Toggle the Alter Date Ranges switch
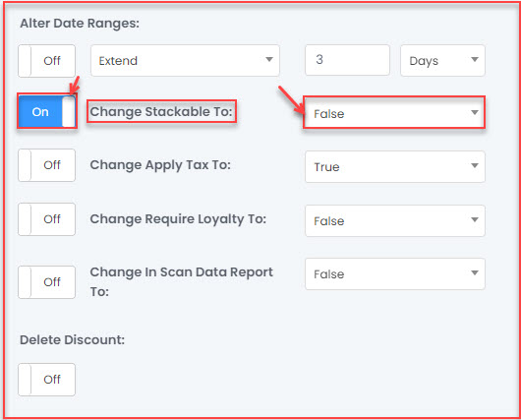The image size is (521, 420). pyautogui.click(x=46, y=61)
